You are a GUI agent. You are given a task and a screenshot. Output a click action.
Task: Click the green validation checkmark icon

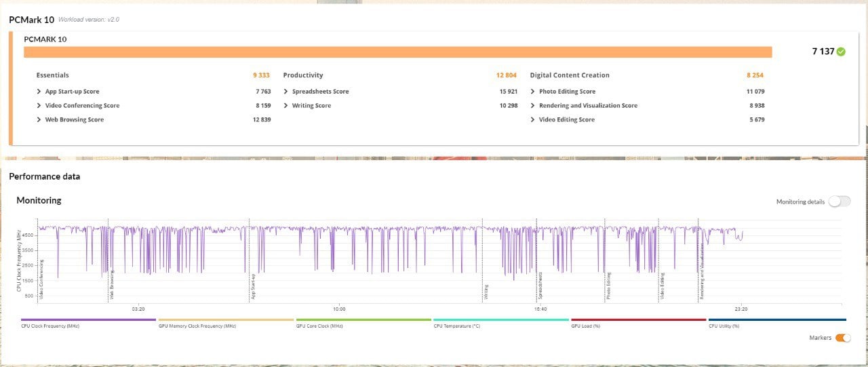tap(841, 52)
